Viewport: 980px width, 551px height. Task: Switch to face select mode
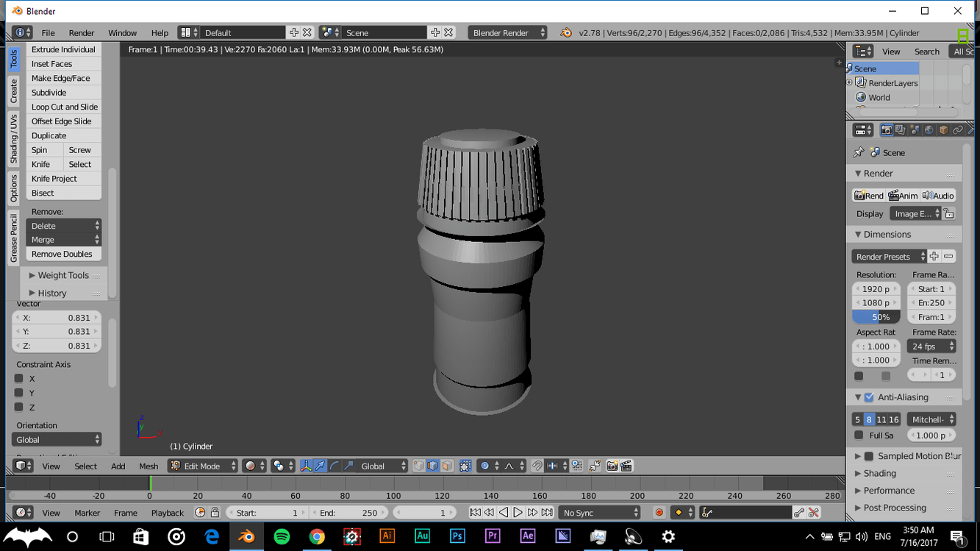click(x=447, y=466)
